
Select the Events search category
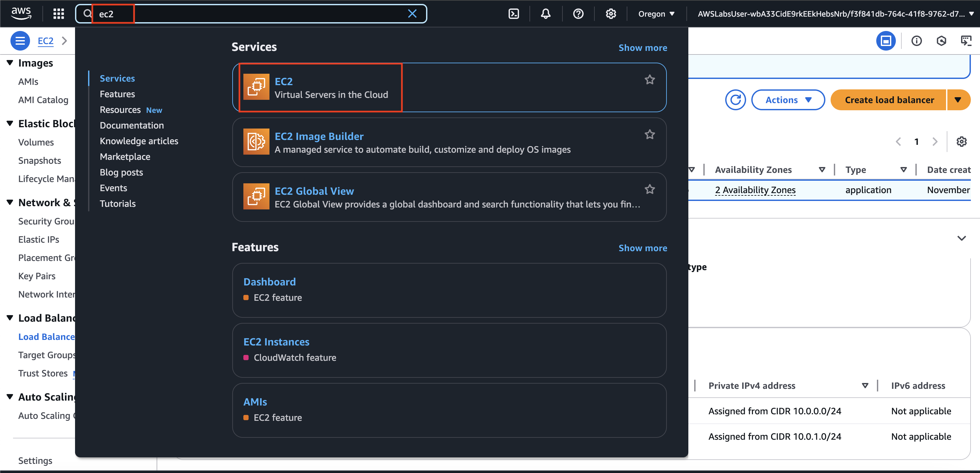(x=114, y=188)
